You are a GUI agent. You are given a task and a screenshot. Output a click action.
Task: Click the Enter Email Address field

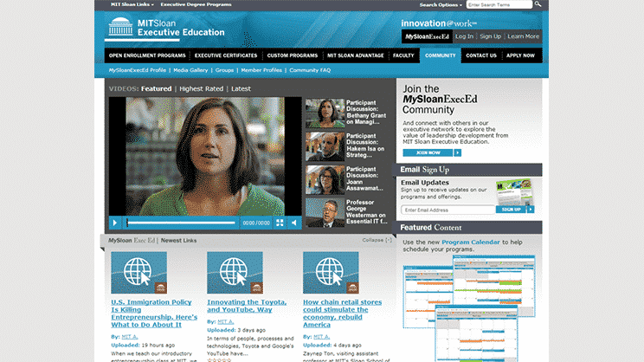pos(448,210)
